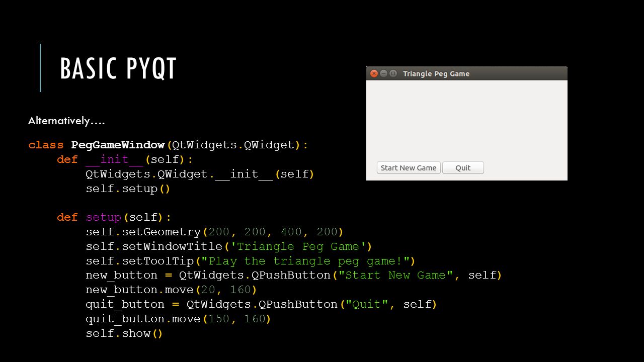644x362 pixels.
Task: Click the class PegGameWindow declaration line
Action: pyautogui.click(x=168, y=145)
